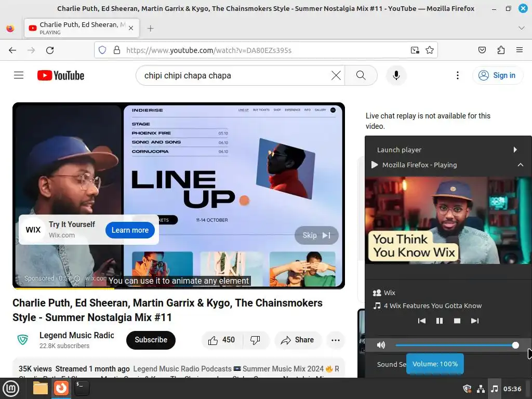Open more actions ellipsis under video

(336, 340)
